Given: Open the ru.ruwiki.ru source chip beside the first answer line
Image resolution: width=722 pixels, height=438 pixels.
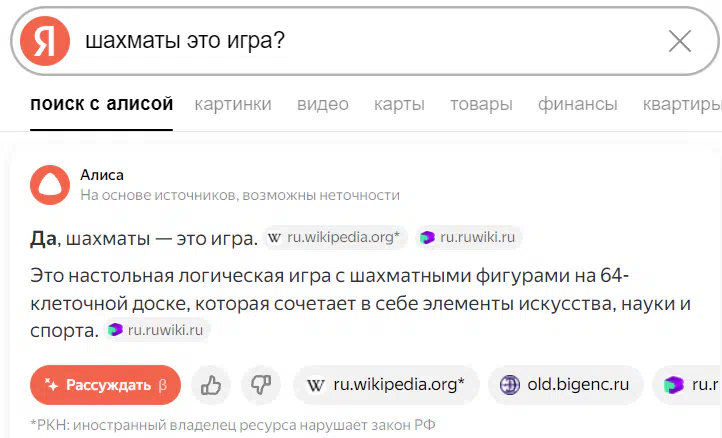Looking at the screenshot, I should [x=468, y=238].
